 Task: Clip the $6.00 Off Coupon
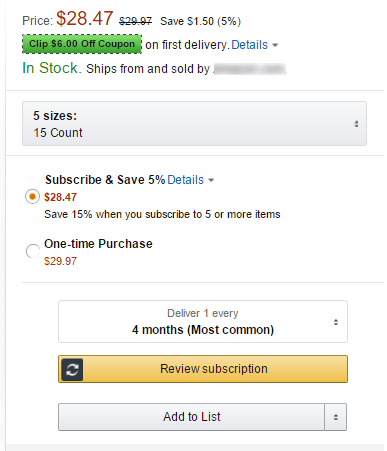(82, 44)
